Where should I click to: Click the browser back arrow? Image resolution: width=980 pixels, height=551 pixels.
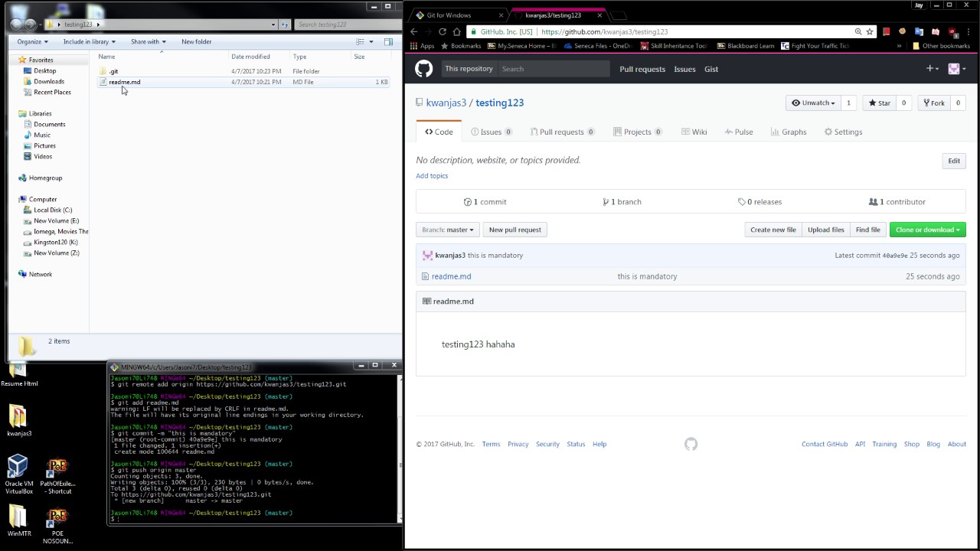[x=414, y=31]
